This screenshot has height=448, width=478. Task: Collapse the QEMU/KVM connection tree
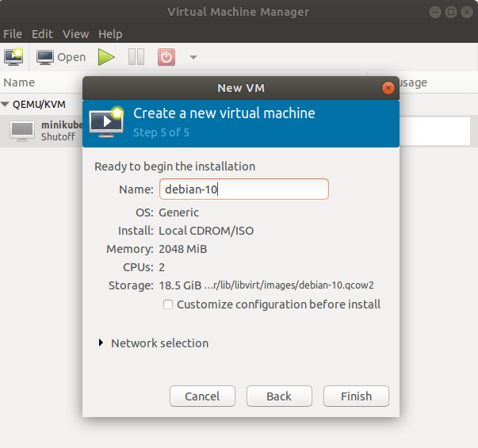6,104
